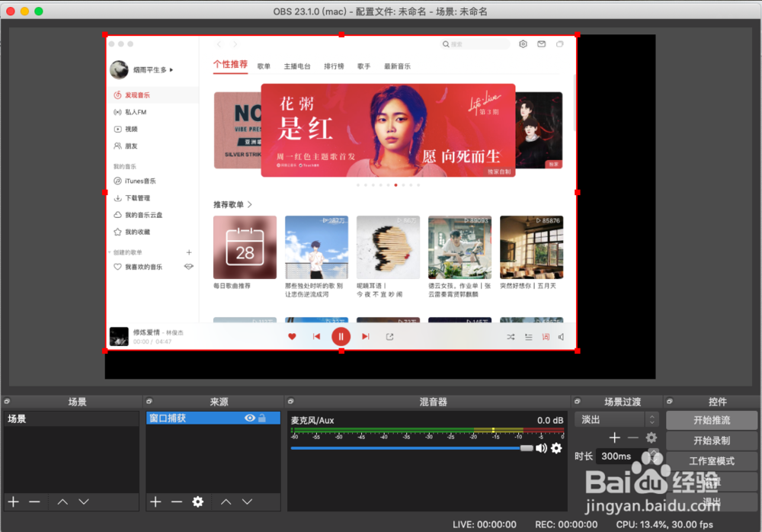Skip to previous track in music player

pos(316,337)
